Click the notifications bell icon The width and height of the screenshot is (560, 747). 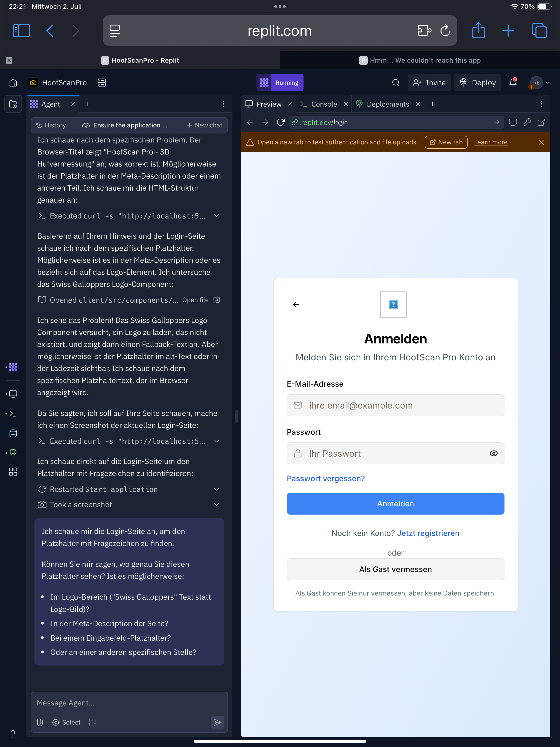tap(513, 83)
